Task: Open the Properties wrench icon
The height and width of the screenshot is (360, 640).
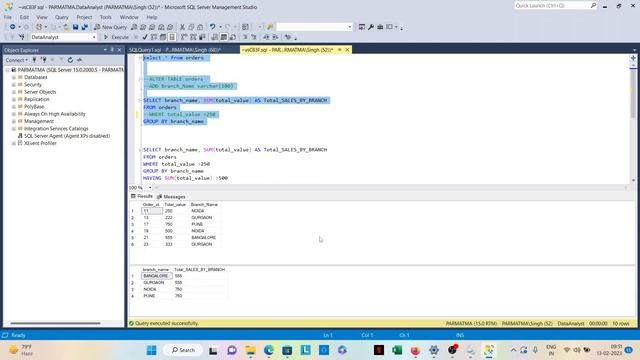Action: point(371,27)
